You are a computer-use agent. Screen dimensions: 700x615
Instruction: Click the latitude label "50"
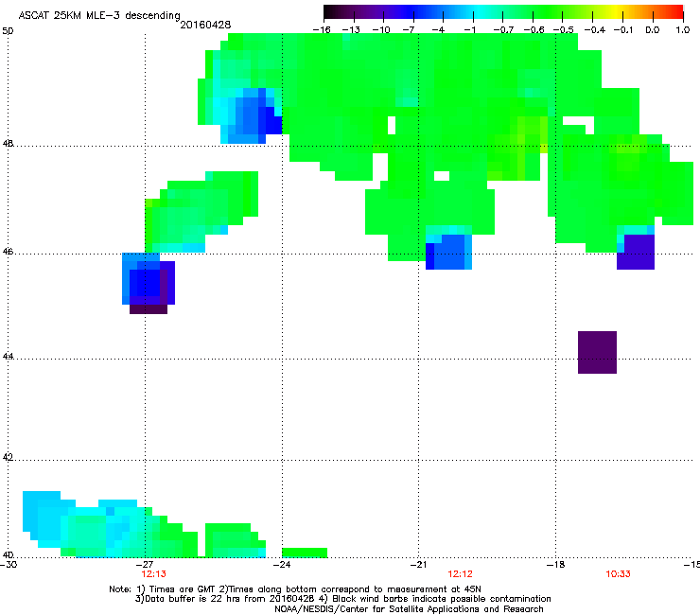[x=8, y=31]
